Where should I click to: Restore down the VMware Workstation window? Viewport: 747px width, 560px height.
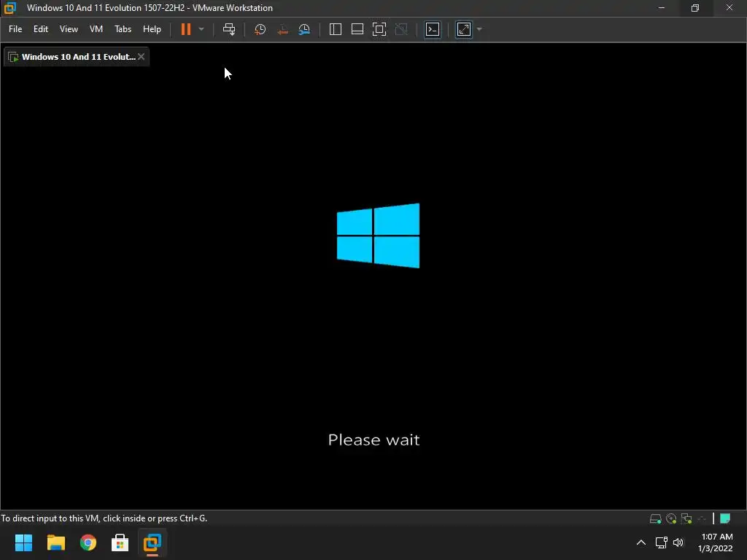pyautogui.click(x=695, y=7)
